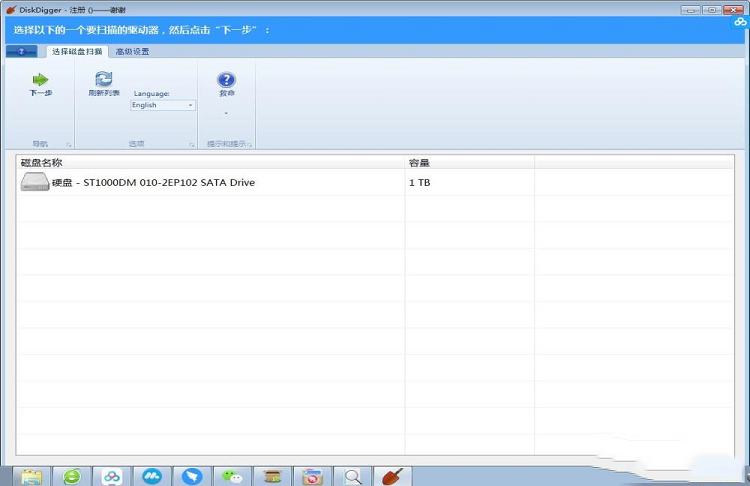Click the green 下一步 (Next) arrow icon
Image resolution: width=750 pixels, height=486 pixels.
point(40,79)
